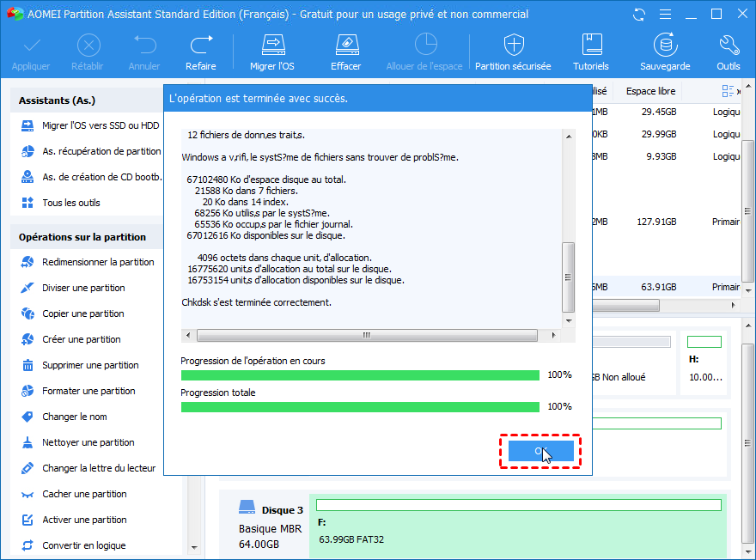Select Supprimer une partition
756x560 pixels.
80,365
